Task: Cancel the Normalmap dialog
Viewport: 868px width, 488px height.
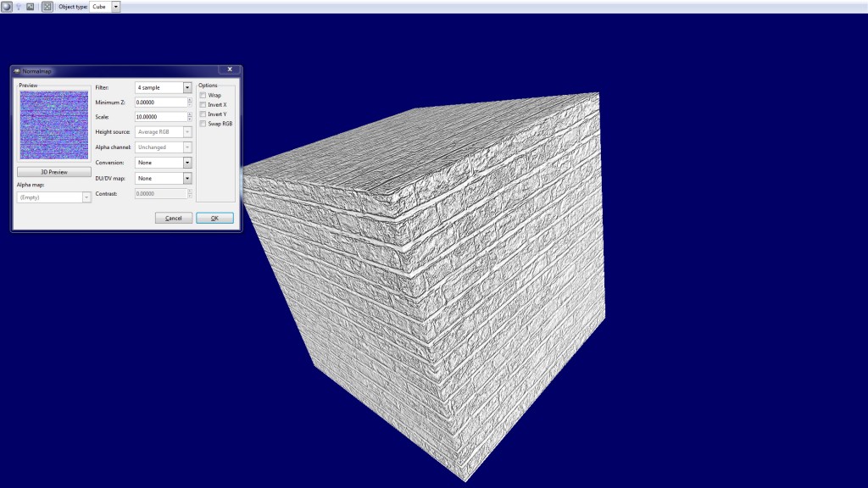Action: point(173,218)
